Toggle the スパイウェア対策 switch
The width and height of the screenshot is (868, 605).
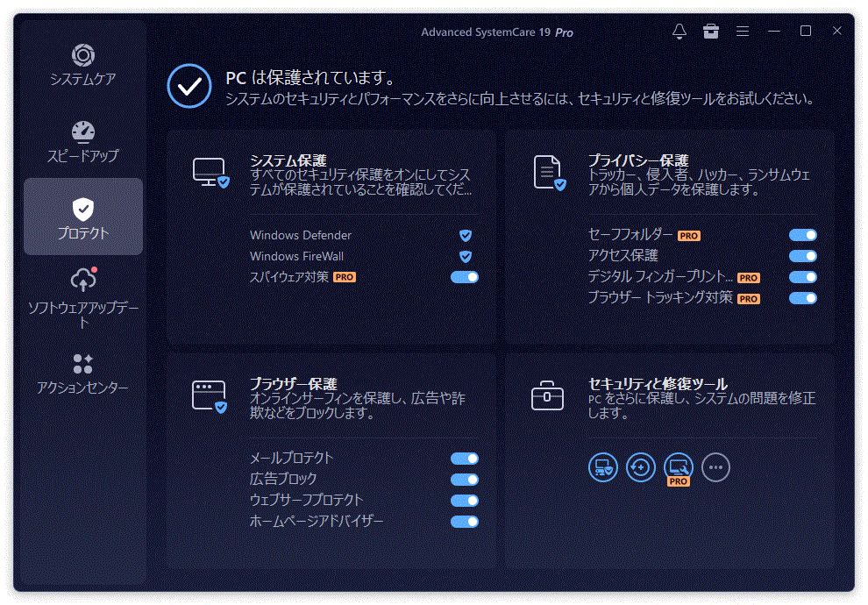coord(466,277)
